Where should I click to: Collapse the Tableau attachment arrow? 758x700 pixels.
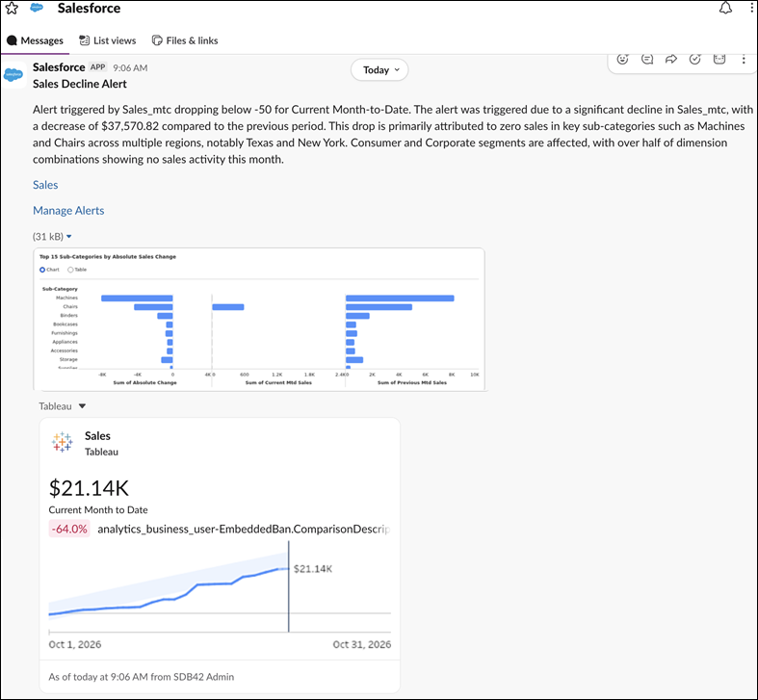click(x=82, y=406)
